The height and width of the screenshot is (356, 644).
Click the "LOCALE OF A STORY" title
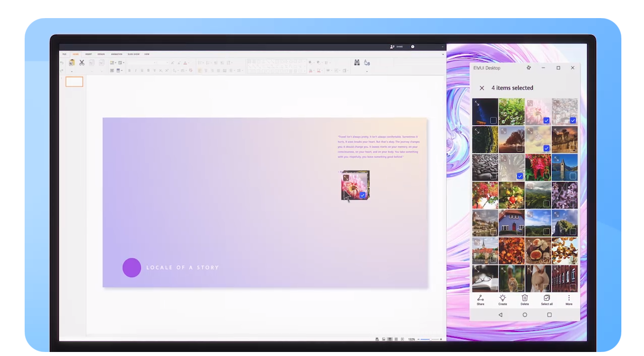pyautogui.click(x=183, y=268)
